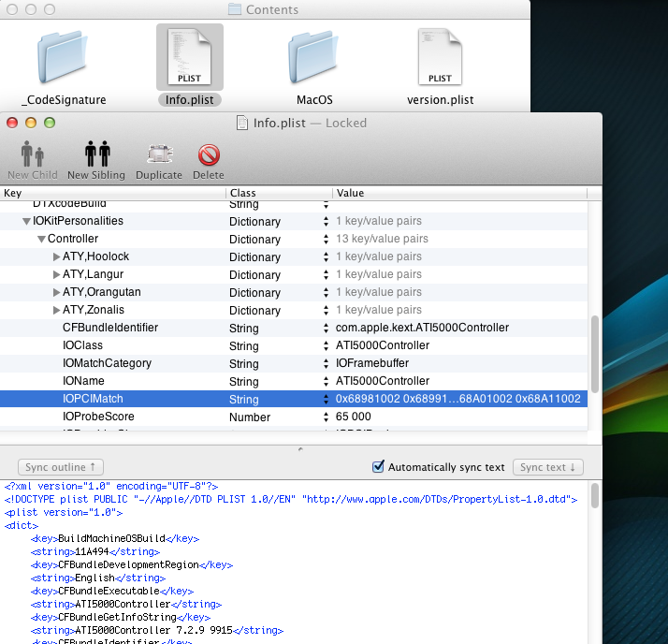
Task: Click the Sync text button
Action: [x=548, y=467]
